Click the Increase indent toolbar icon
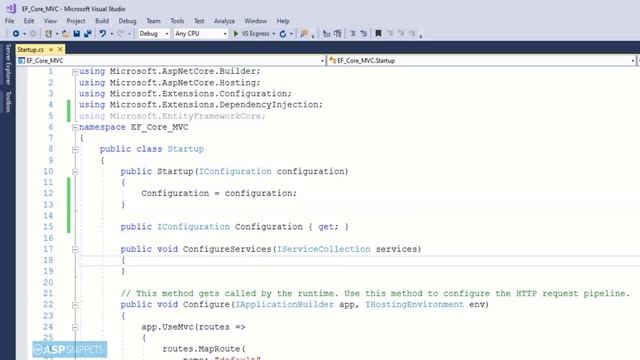 (x=363, y=33)
